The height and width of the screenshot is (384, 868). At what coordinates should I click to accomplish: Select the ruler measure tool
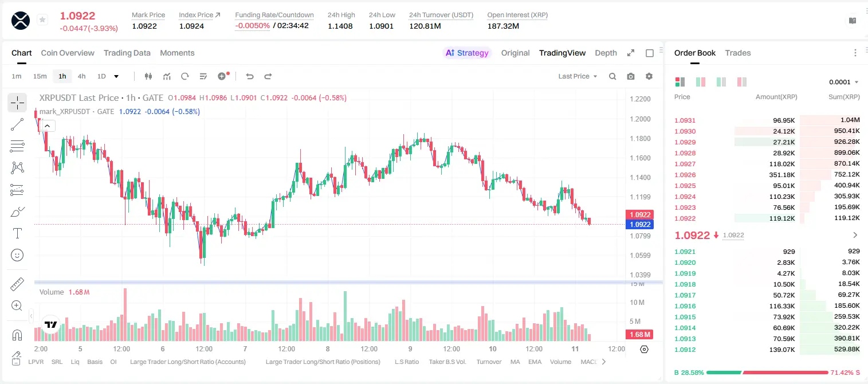point(17,284)
